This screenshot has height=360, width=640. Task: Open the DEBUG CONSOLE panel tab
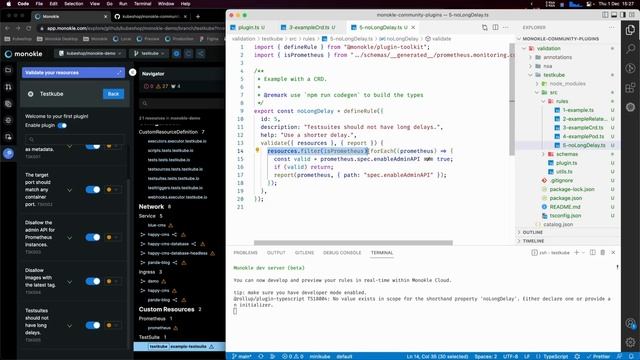click(x=342, y=253)
